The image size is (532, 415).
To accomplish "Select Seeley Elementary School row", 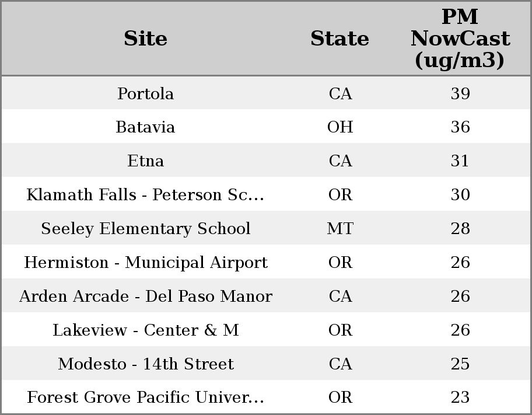I will click(146, 228).
